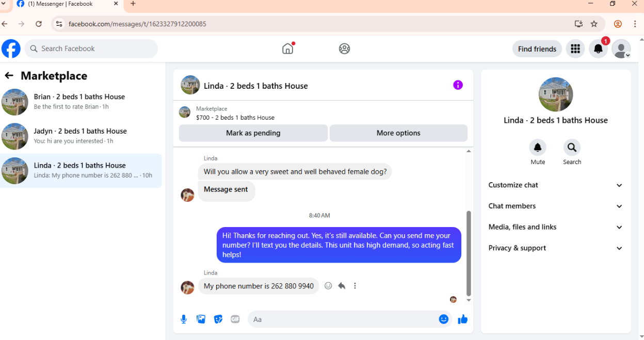Open a new browser tab
The width and height of the screenshot is (644, 340).
(x=133, y=4)
